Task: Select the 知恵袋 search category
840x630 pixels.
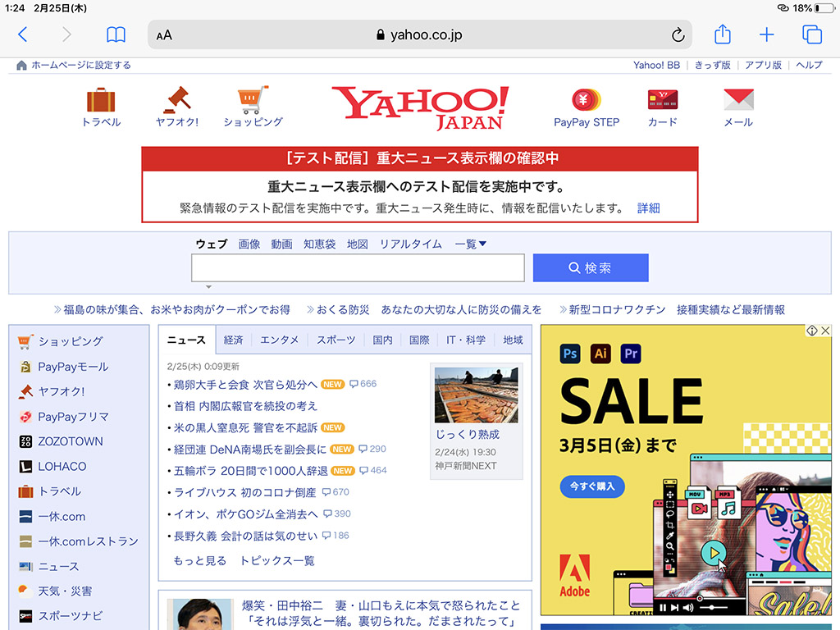Action: (319, 244)
